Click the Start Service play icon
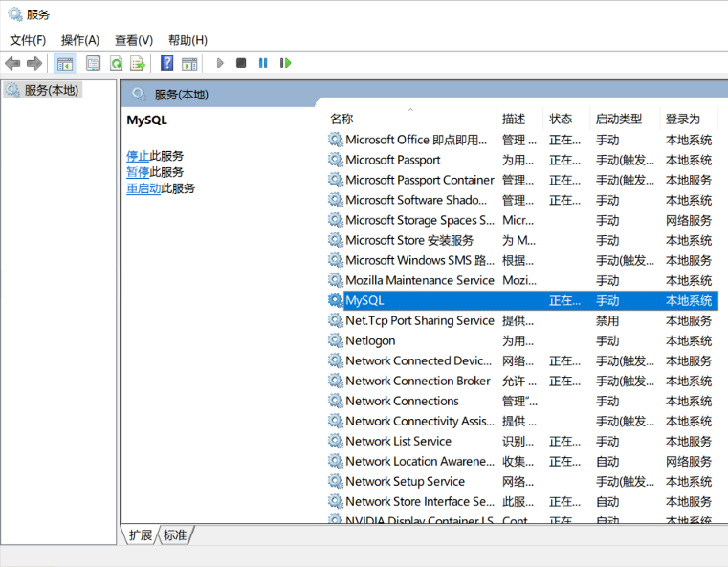Viewport: 728px width, 567px height. (x=220, y=63)
